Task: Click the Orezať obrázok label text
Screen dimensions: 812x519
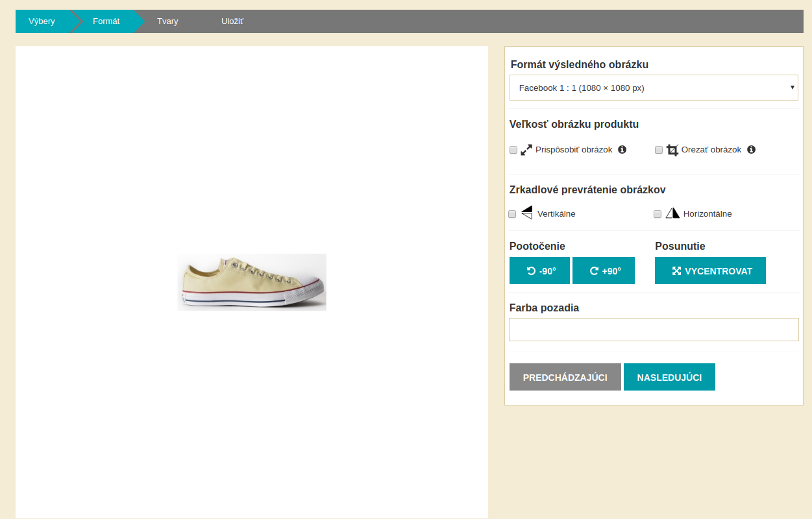Action: click(711, 150)
